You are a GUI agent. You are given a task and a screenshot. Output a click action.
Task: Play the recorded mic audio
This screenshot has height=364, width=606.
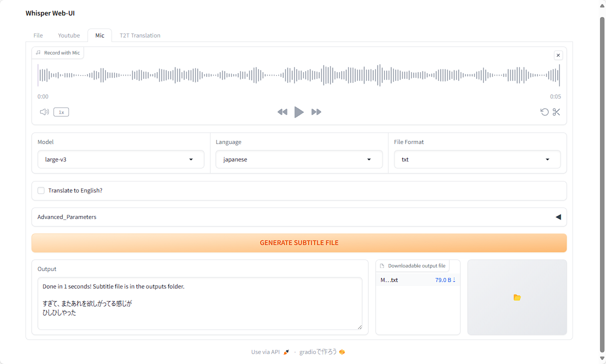point(299,112)
